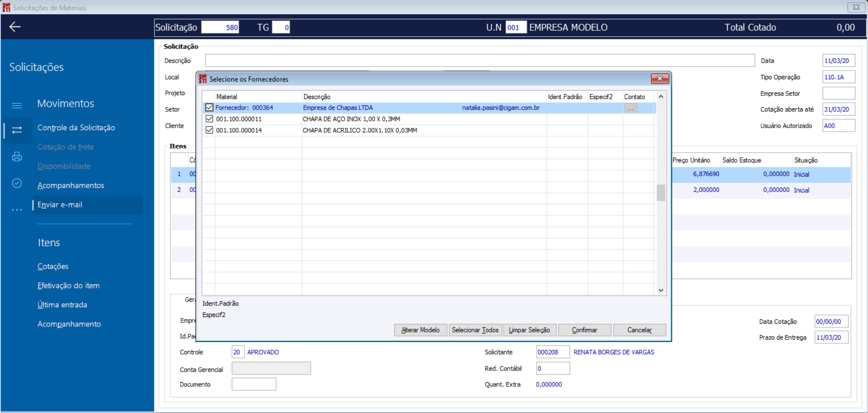The height and width of the screenshot is (413, 868).
Task: Click 'RENATA BORGES DE VARGAS' name
Action: pos(614,352)
